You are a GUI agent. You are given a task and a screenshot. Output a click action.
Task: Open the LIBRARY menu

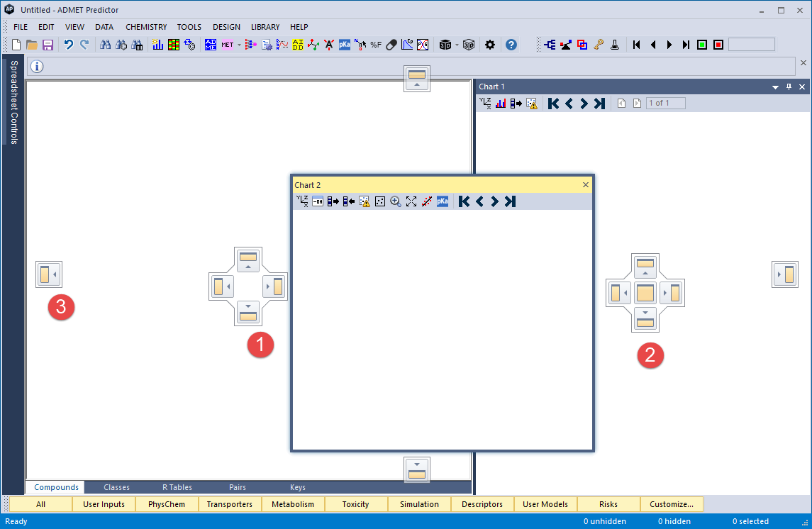[x=265, y=27]
